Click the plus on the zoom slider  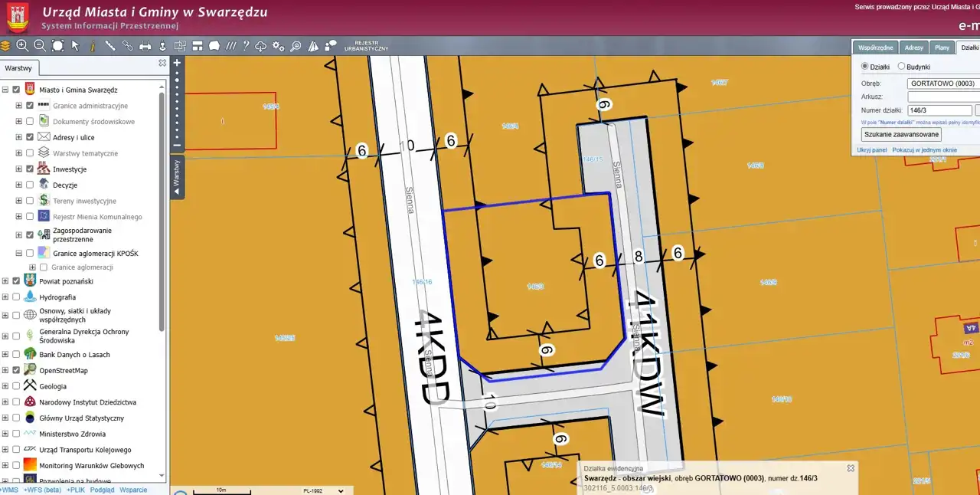click(177, 63)
